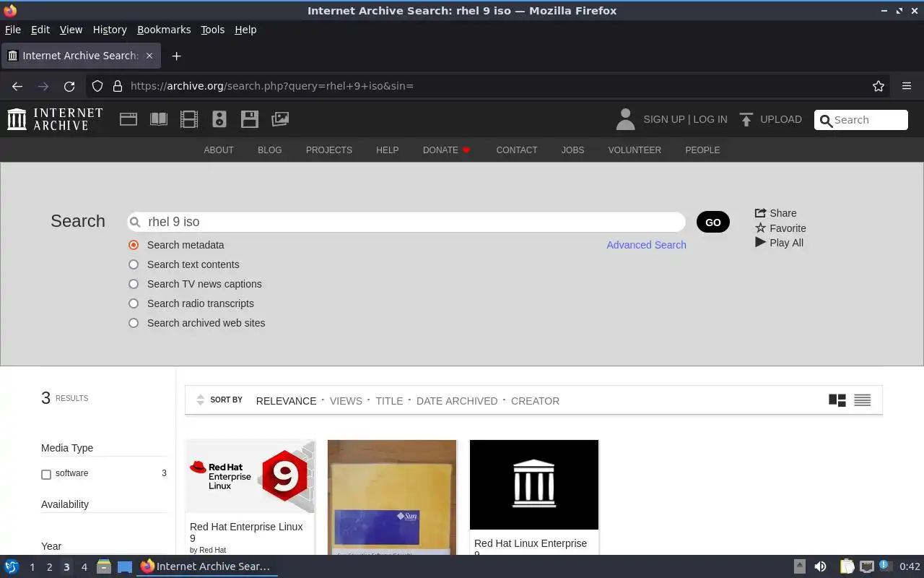Screen dimensions: 924x578
Task: Check the software media type filter
Action: pos(46,475)
